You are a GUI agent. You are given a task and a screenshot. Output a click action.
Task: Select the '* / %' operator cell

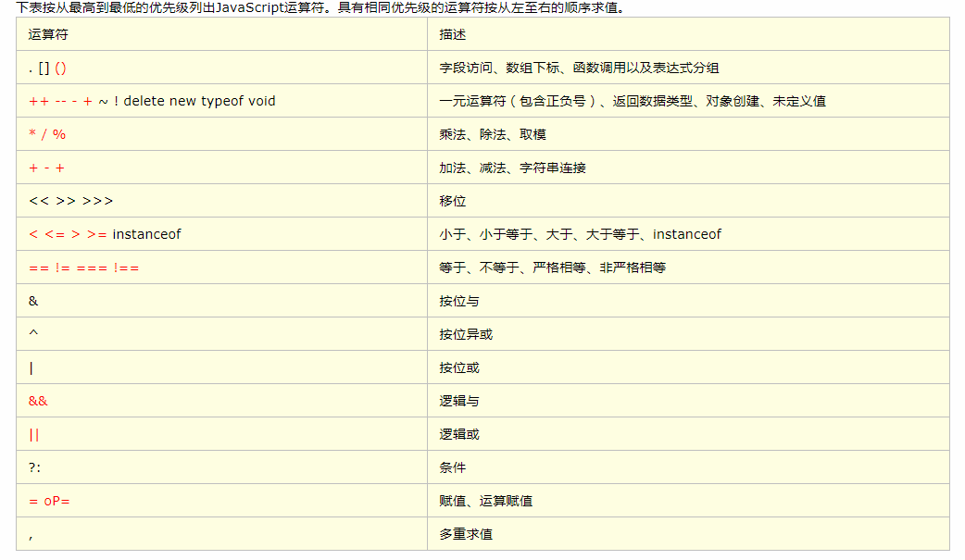pos(221,134)
